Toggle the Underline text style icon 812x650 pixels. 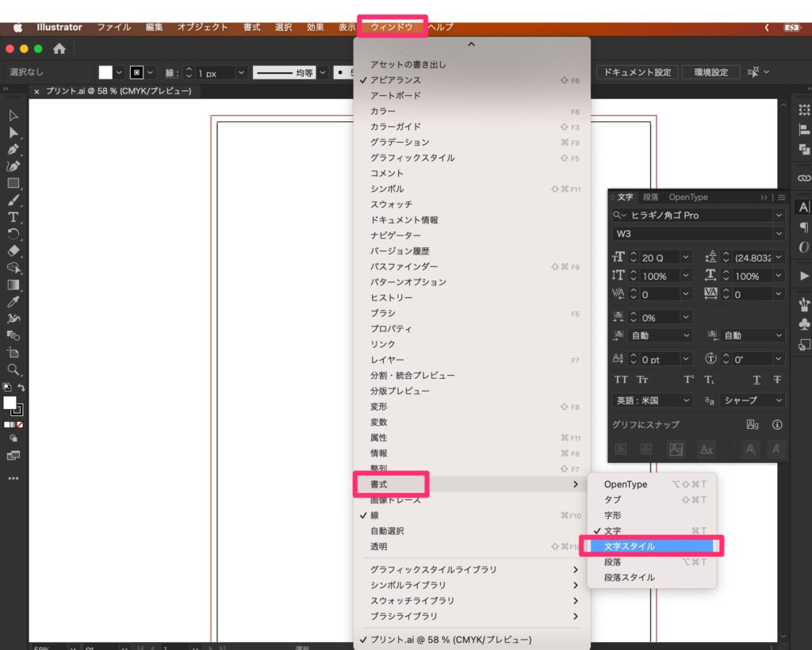756,380
